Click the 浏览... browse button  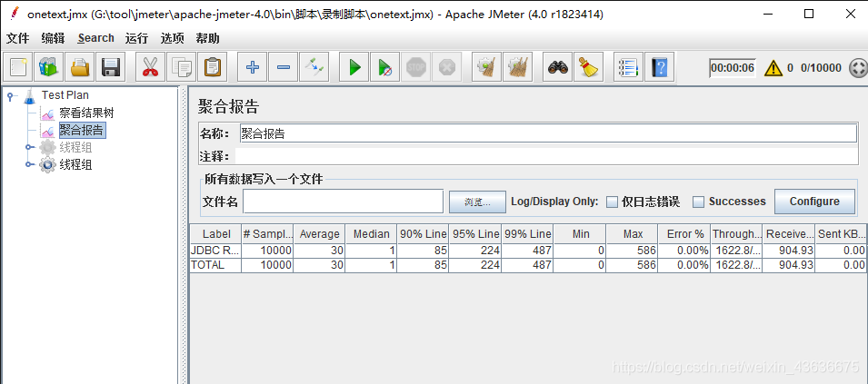point(477,202)
